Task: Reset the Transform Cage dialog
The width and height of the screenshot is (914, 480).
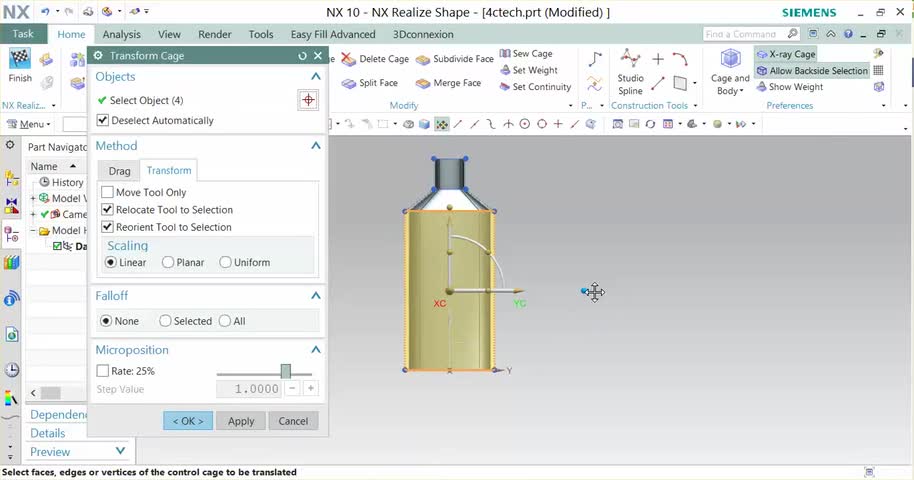Action: (x=302, y=56)
